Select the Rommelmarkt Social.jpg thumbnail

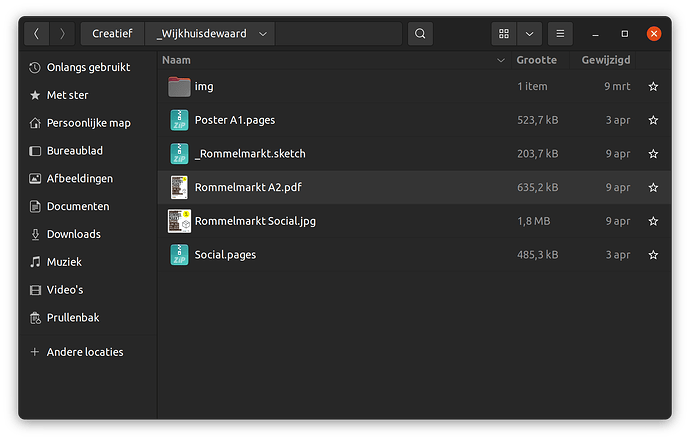click(x=179, y=221)
